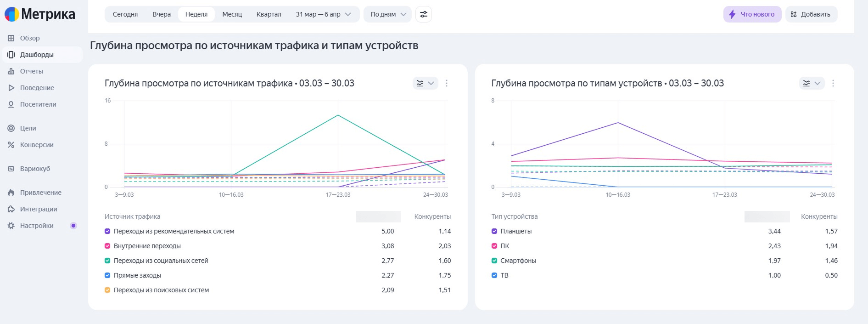The image size is (868, 324).
Task: Click the 17—23.03 peak point on traffic chart
Action: [338, 115]
